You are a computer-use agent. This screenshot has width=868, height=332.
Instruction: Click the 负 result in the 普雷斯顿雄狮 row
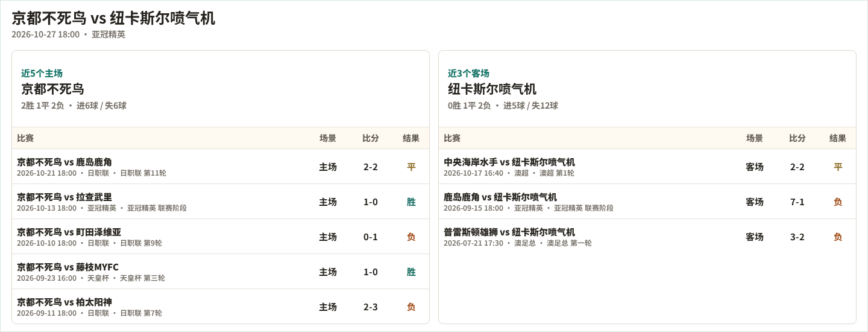[x=838, y=237]
